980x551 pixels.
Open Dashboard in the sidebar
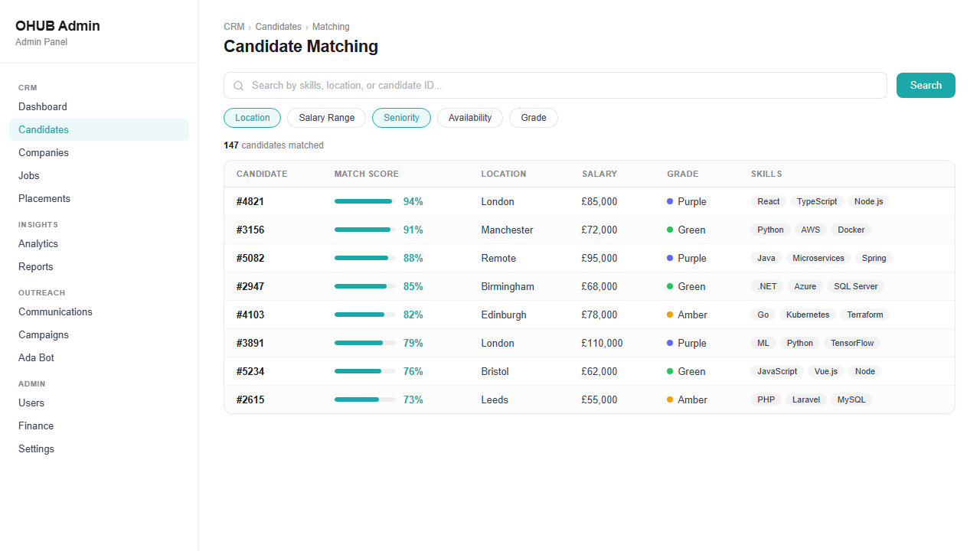(x=99, y=107)
